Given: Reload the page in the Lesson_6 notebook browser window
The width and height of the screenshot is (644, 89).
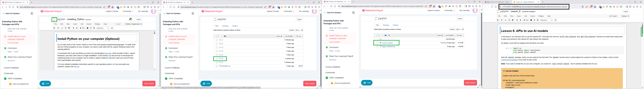Looking at the screenshot, I should point(492,7).
